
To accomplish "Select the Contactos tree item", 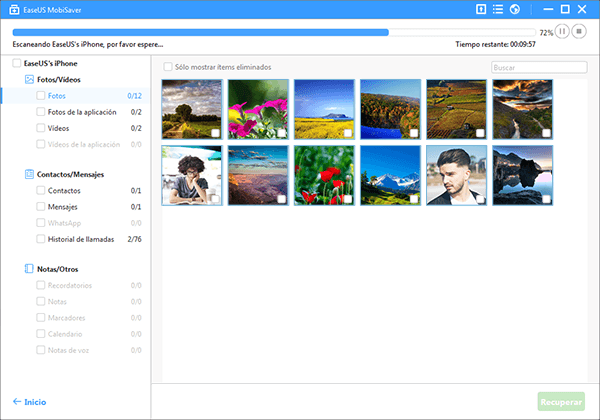I will click(76, 190).
